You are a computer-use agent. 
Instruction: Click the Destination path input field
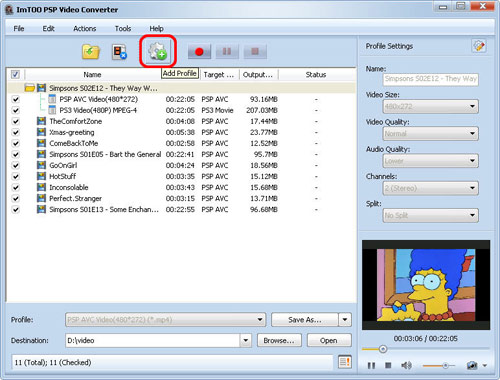[153, 340]
